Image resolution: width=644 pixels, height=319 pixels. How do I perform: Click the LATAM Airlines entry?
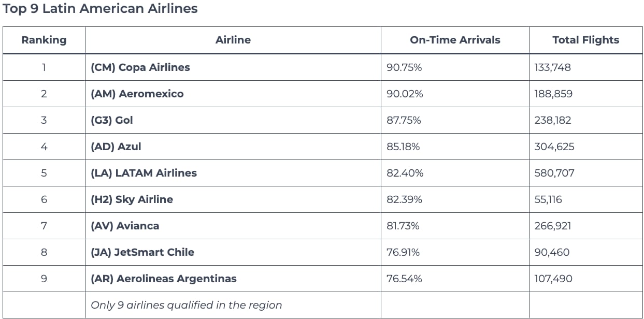(x=144, y=173)
